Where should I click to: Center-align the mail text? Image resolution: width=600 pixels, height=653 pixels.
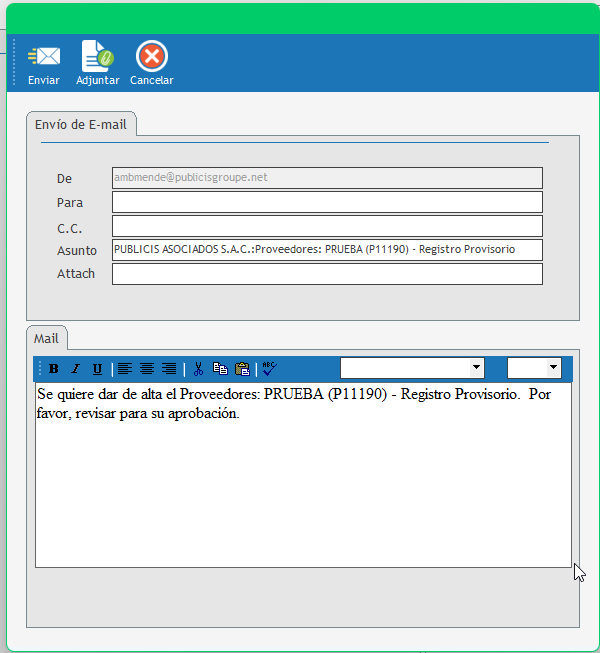point(147,369)
